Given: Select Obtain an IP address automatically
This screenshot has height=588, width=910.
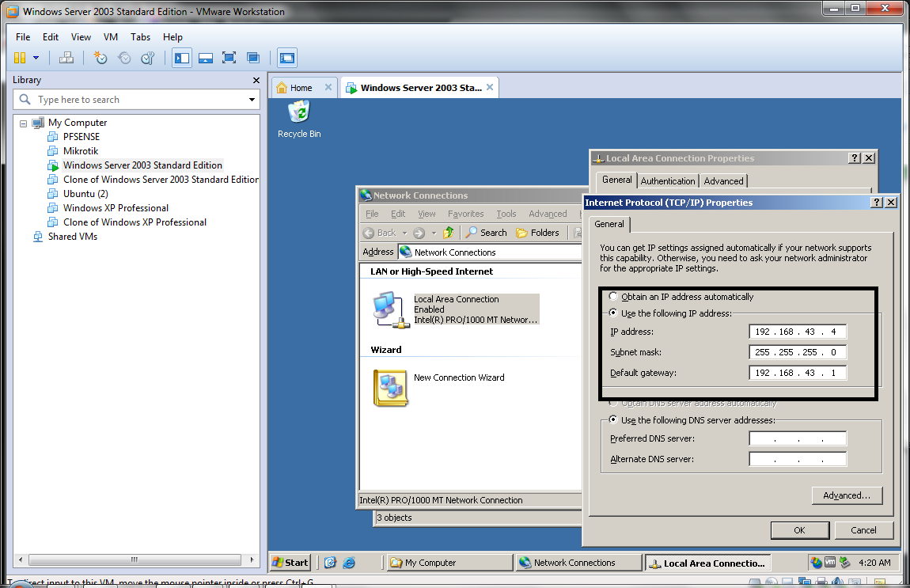Looking at the screenshot, I should coord(614,298).
